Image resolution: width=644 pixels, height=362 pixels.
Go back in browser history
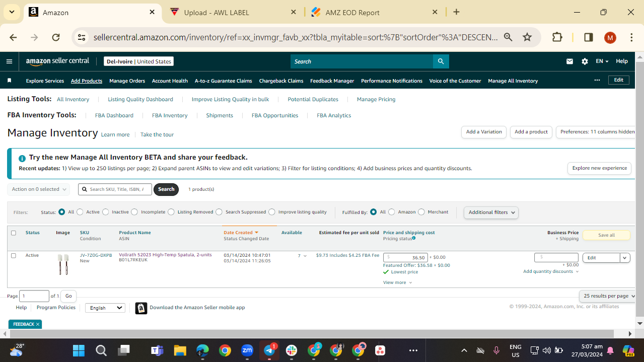13,37
